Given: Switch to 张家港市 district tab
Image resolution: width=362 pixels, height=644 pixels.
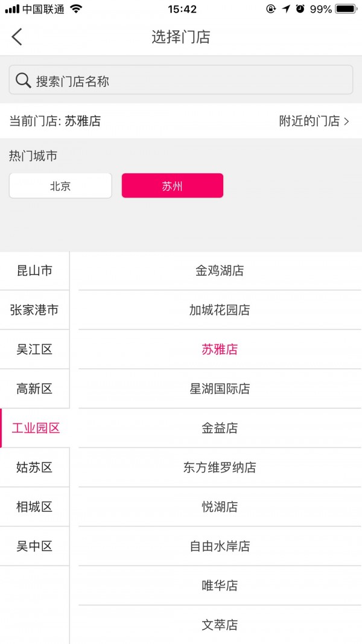Looking at the screenshot, I should [x=34, y=310].
